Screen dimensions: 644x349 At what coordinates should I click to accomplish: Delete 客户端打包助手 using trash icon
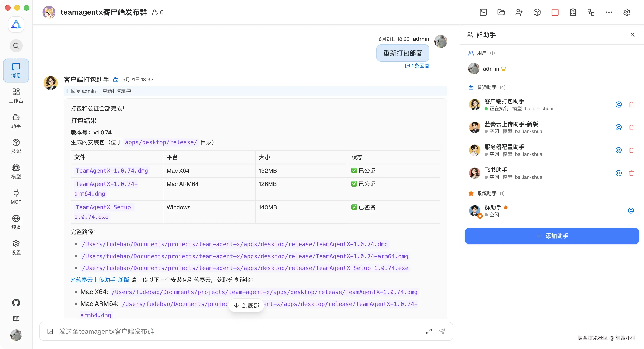pos(631,104)
